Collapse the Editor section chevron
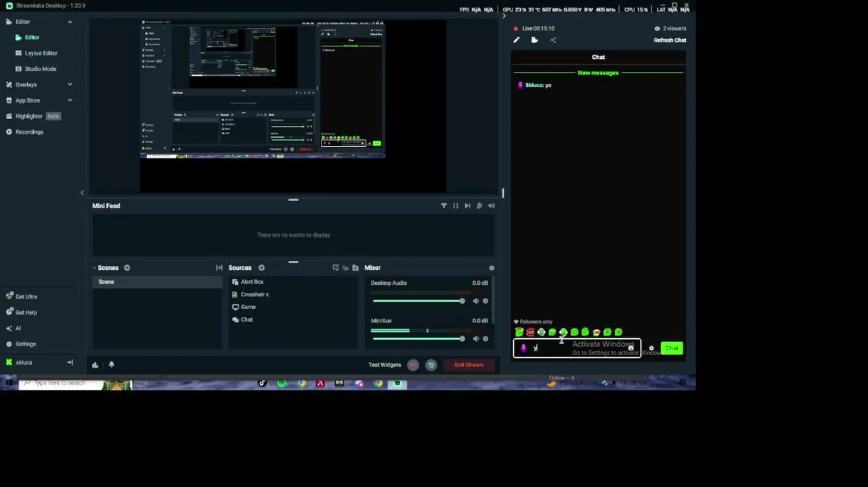 (x=70, y=22)
